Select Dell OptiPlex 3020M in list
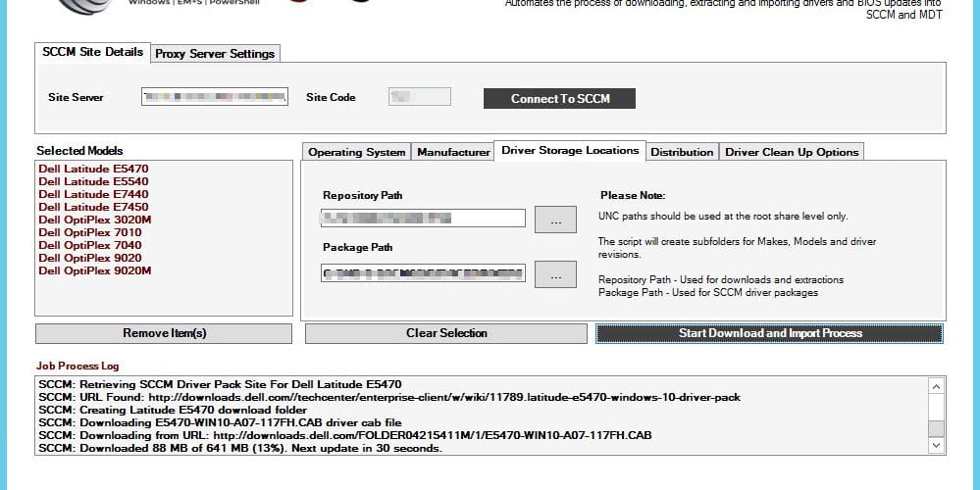The image size is (980, 490). click(x=95, y=220)
